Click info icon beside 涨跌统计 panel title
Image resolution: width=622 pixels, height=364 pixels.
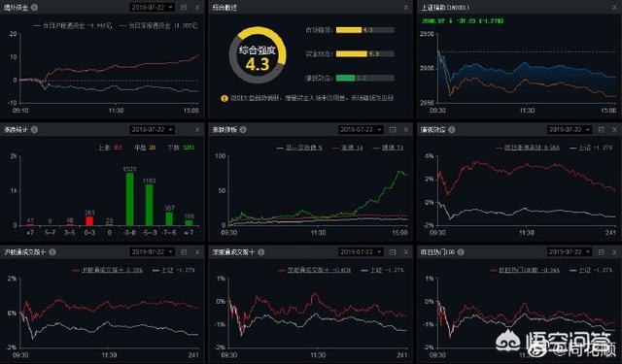pyautogui.click(x=35, y=129)
